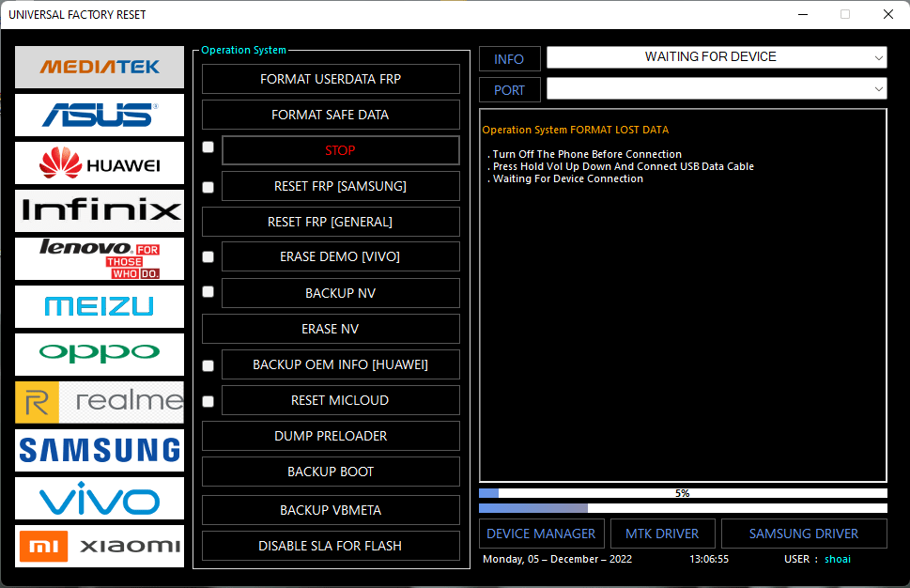Click the 5% progress bar
This screenshot has height=588, width=910.
(682, 492)
